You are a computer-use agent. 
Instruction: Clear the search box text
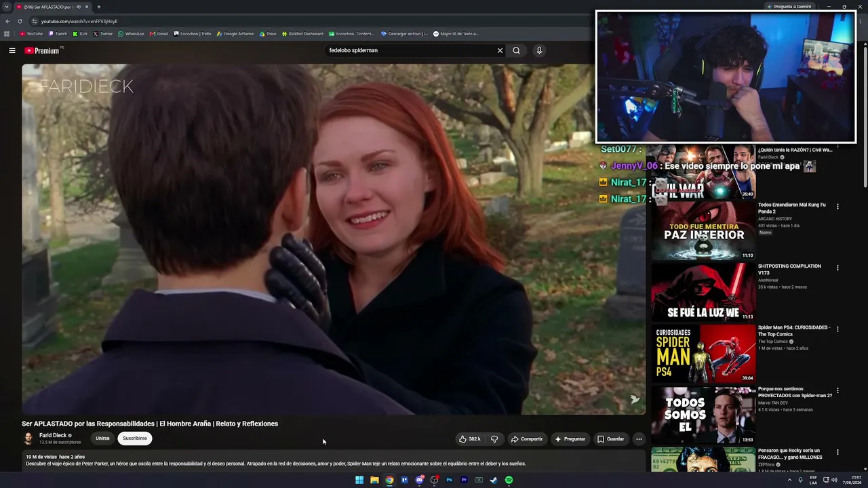point(500,50)
